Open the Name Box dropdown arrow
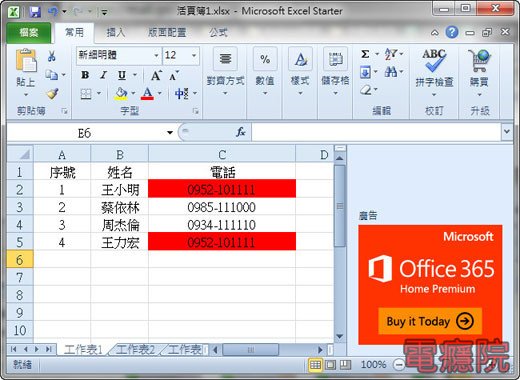 [170, 133]
